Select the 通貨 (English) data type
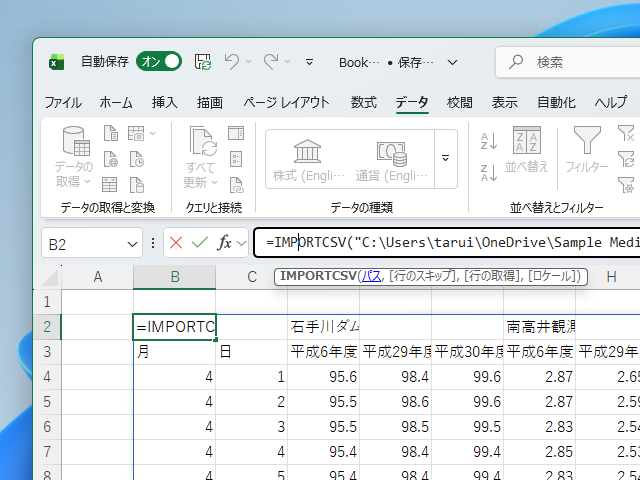 click(392, 160)
